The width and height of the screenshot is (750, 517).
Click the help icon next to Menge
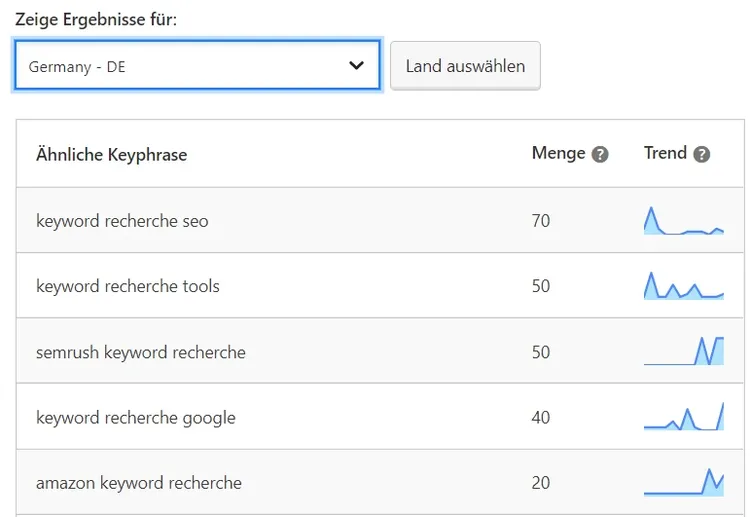point(600,154)
